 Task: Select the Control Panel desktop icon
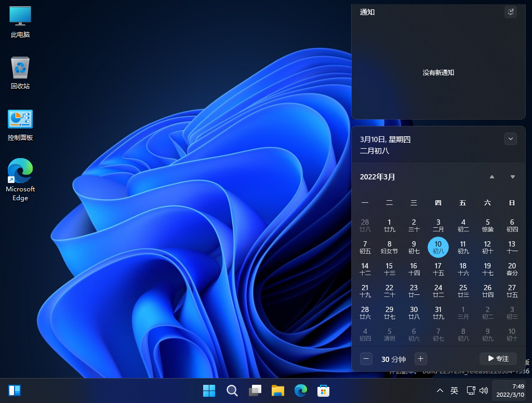(20, 125)
